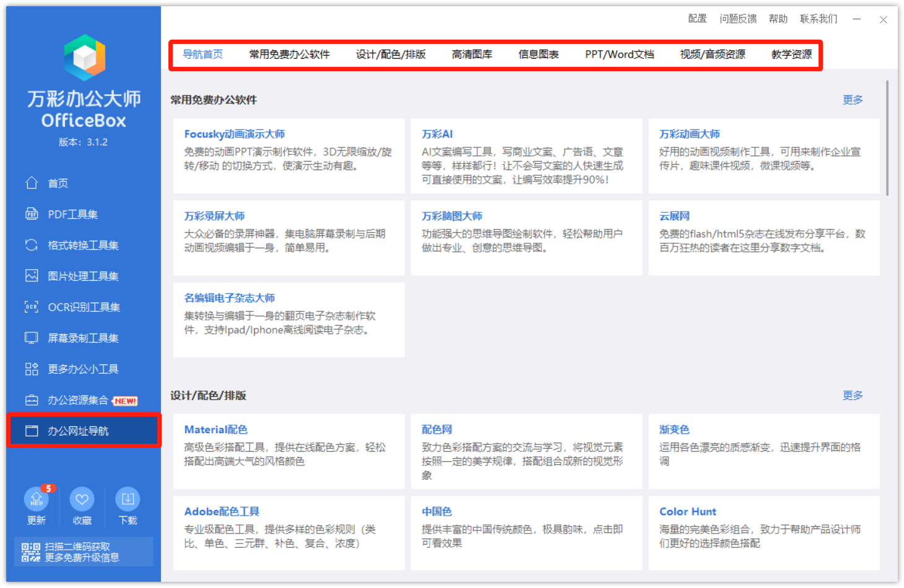Select the 教学资源 tab
Viewport: 904px width, 588px height.
[792, 54]
